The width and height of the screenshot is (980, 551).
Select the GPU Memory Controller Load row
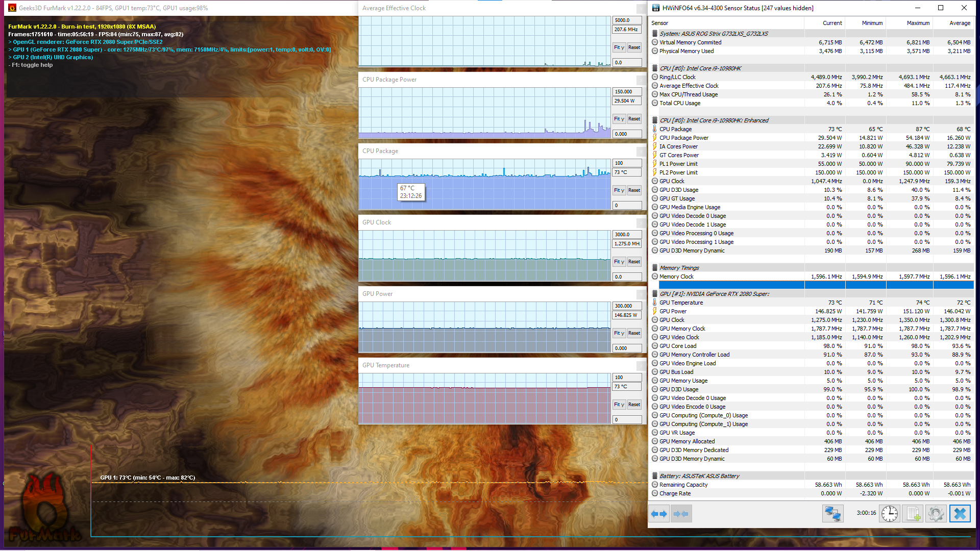pyautogui.click(x=811, y=355)
